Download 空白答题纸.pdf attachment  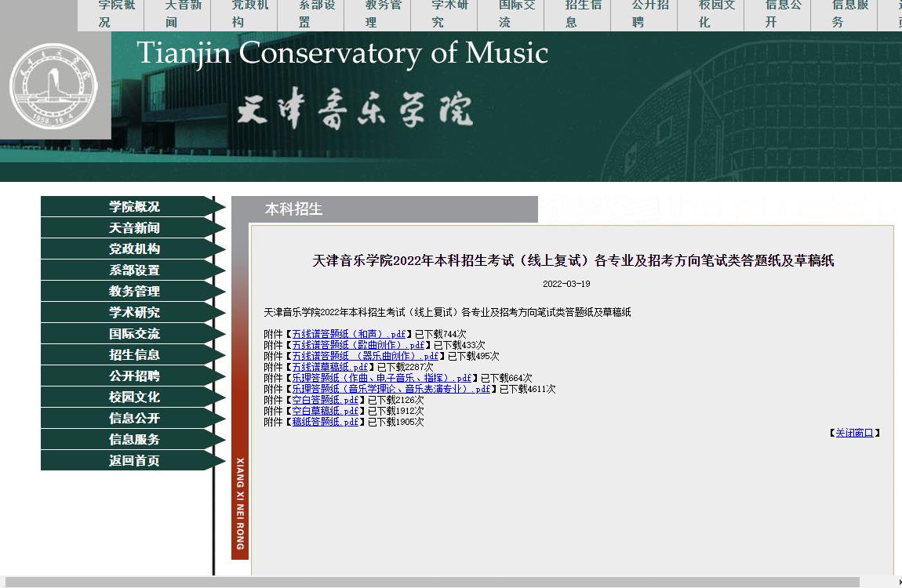[325, 400]
